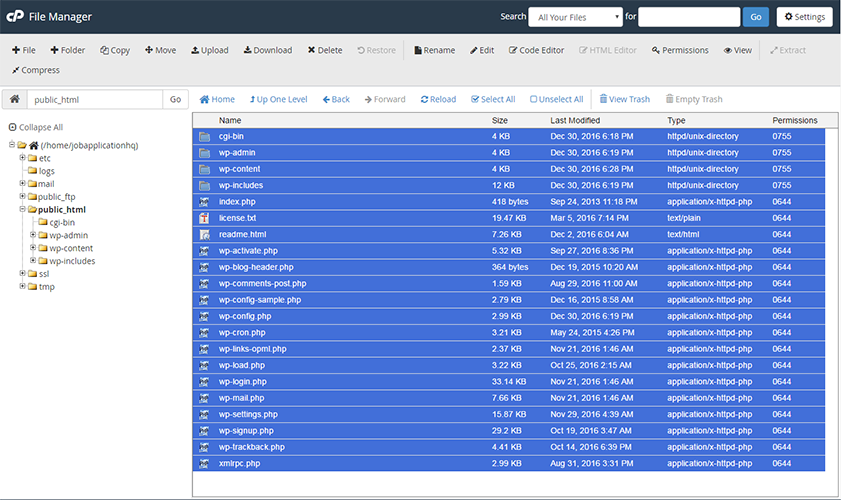Open the Edit tool
841x500 pixels.
pyautogui.click(x=482, y=50)
